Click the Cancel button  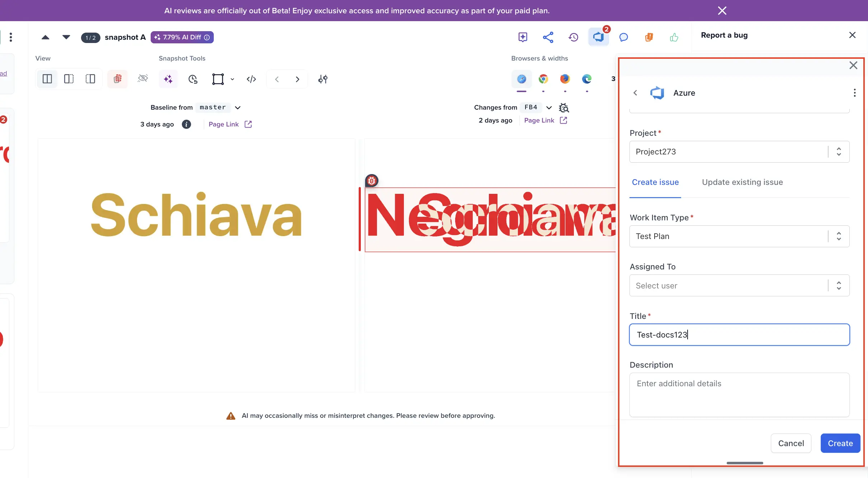click(791, 443)
